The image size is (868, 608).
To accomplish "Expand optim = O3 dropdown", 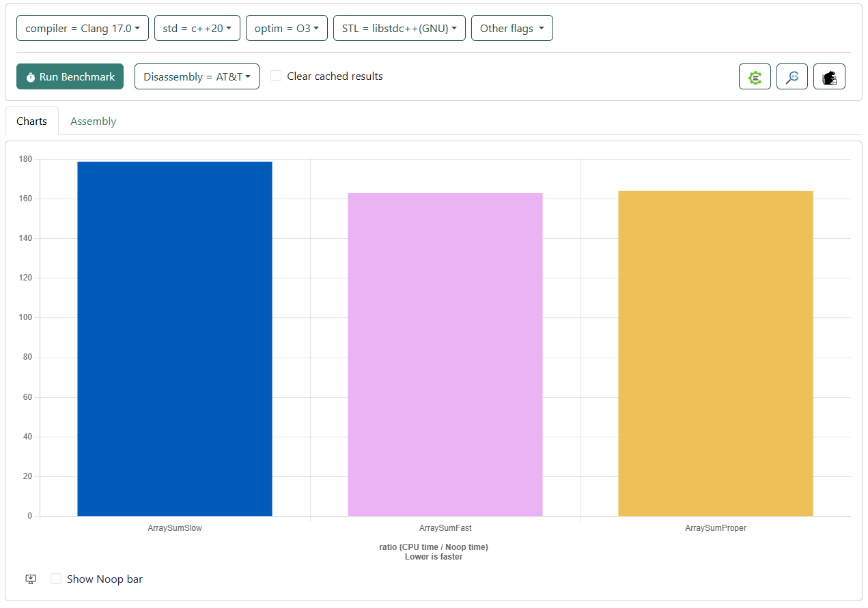I will click(x=287, y=28).
